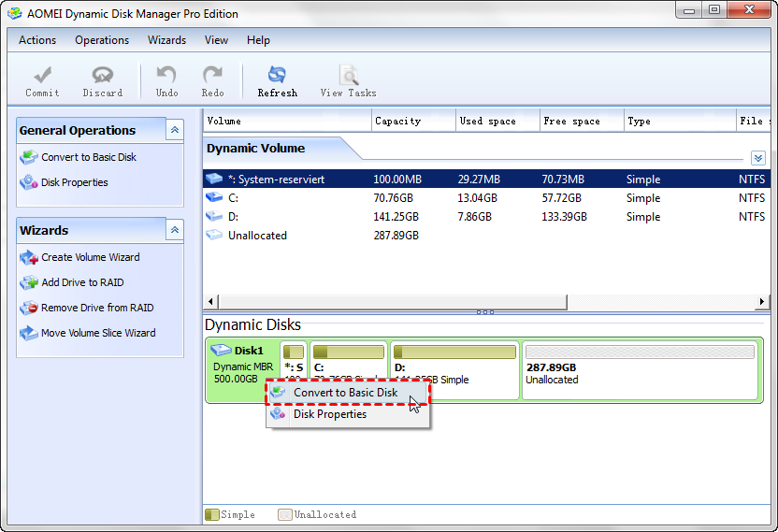Viewport: 778px width, 532px height.
Task: Collapse the Dynamic Volume list group
Action: pos(757,159)
